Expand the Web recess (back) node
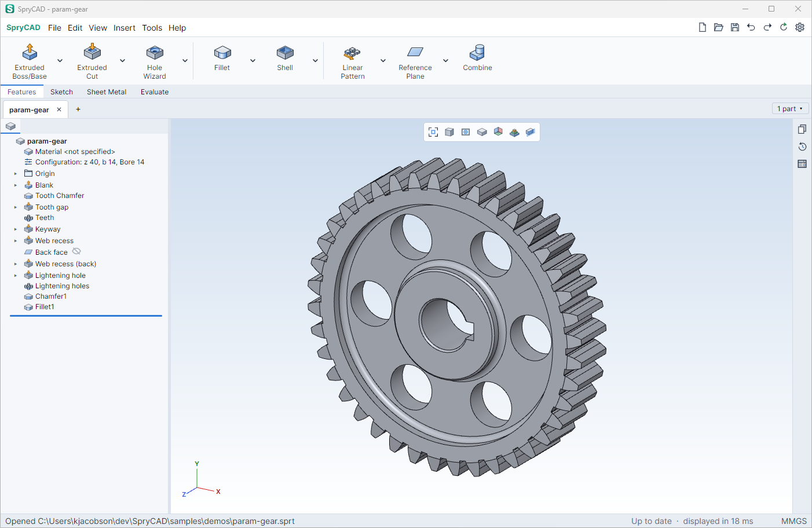This screenshot has width=812, height=528. coord(16,264)
